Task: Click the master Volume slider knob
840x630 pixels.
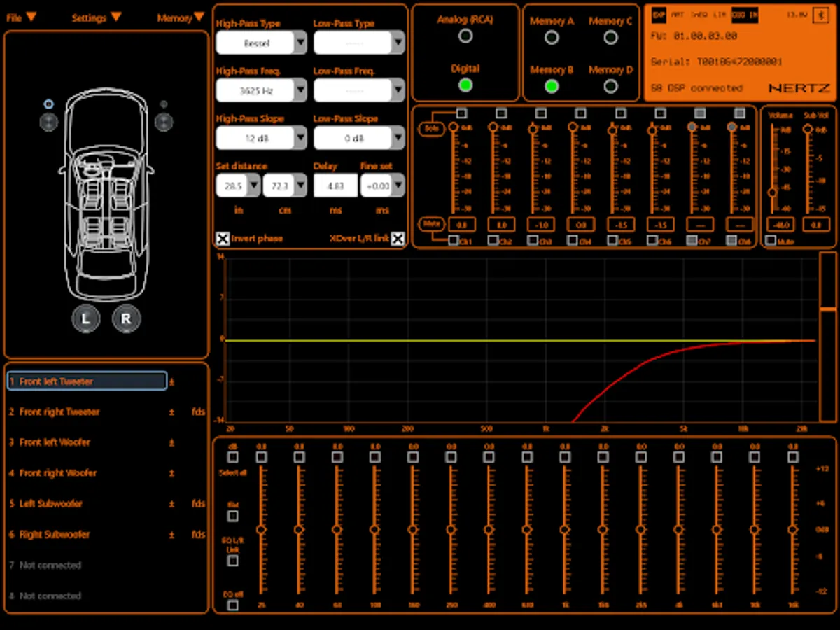Action: click(x=772, y=192)
